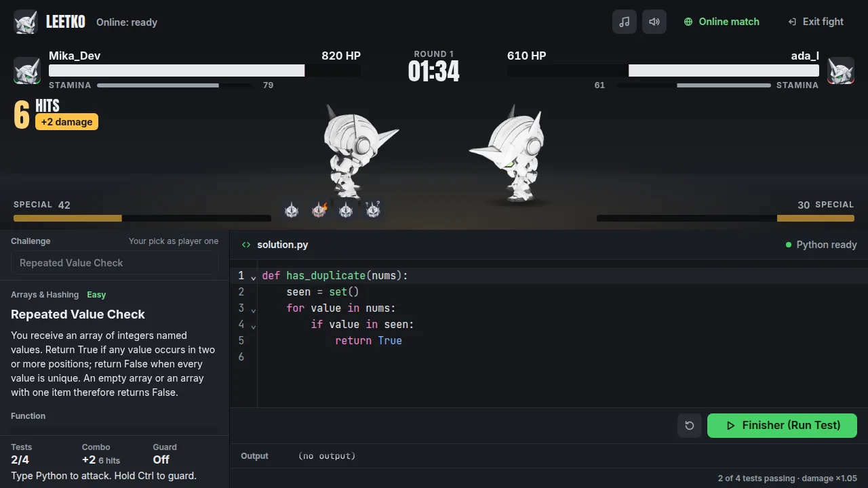Click the 'Arrays & Hashing' category label
The image size is (868, 488).
[44, 295]
